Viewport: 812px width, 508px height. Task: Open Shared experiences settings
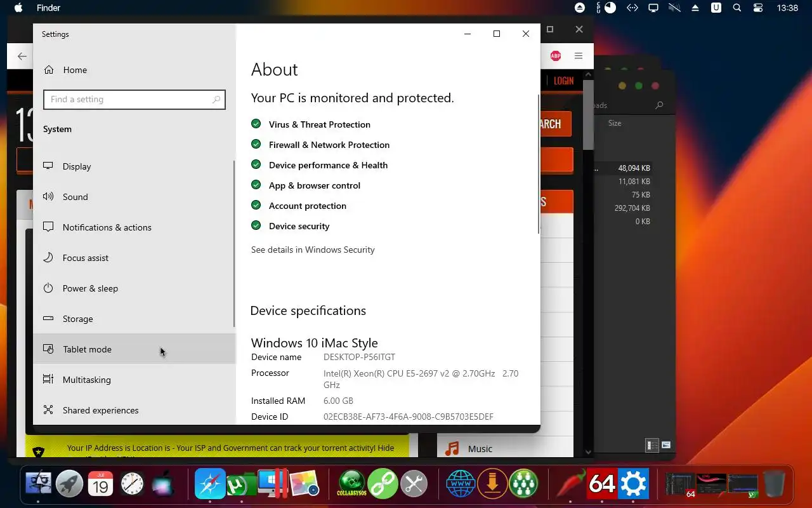(x=134, y=410)
